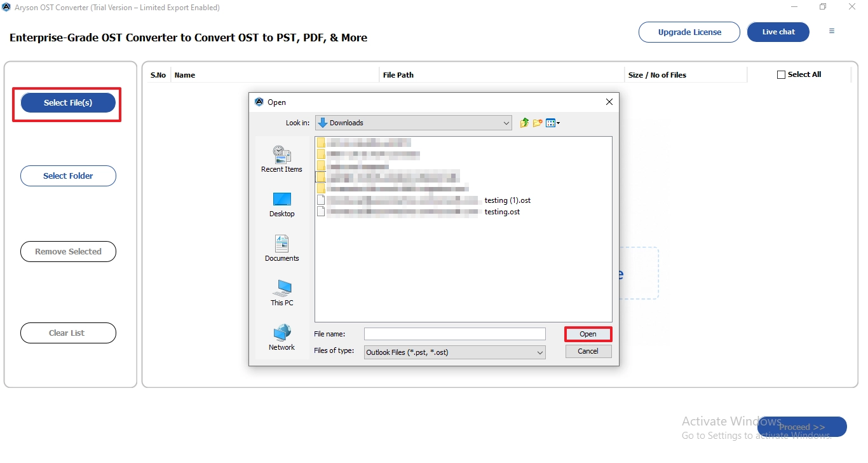This screenshot has width=868, height=463.
Task: Click Remove Selected button
Action: tap(68, 251)
